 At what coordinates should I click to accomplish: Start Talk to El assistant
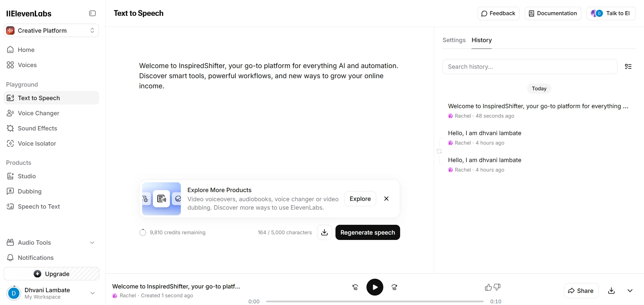tap(611, 13)
